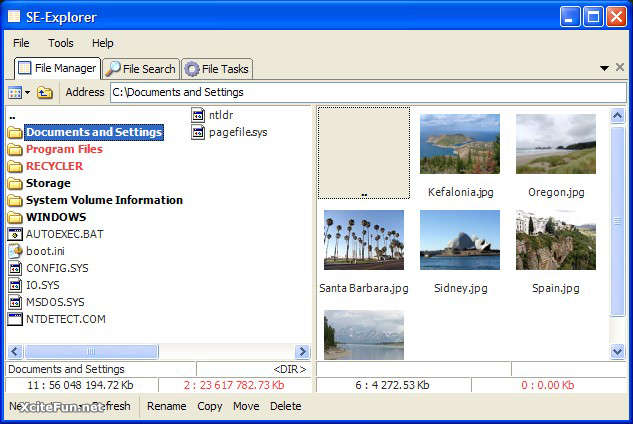Select the Spain.jpg thumbnail

(x=556, y=240)
